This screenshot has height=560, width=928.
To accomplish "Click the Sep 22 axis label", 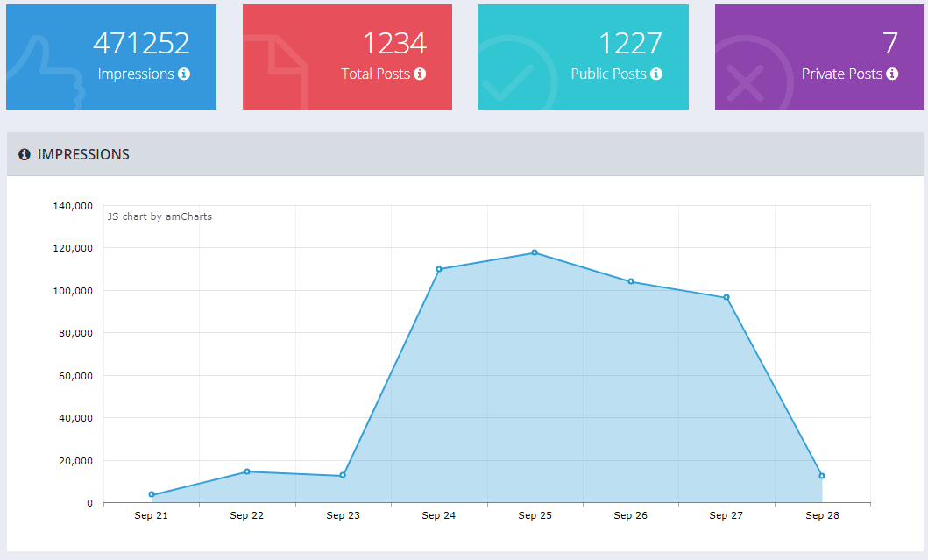I will click(246, 515).
